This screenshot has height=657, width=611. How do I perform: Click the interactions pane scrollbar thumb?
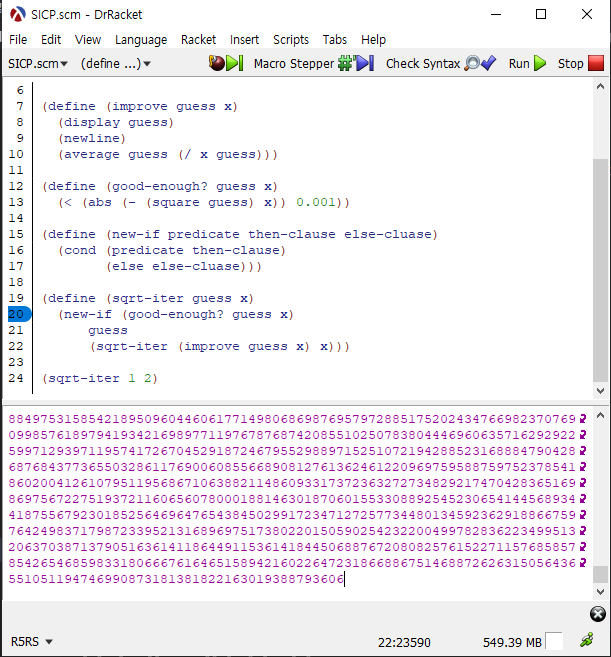click(600, 574)
